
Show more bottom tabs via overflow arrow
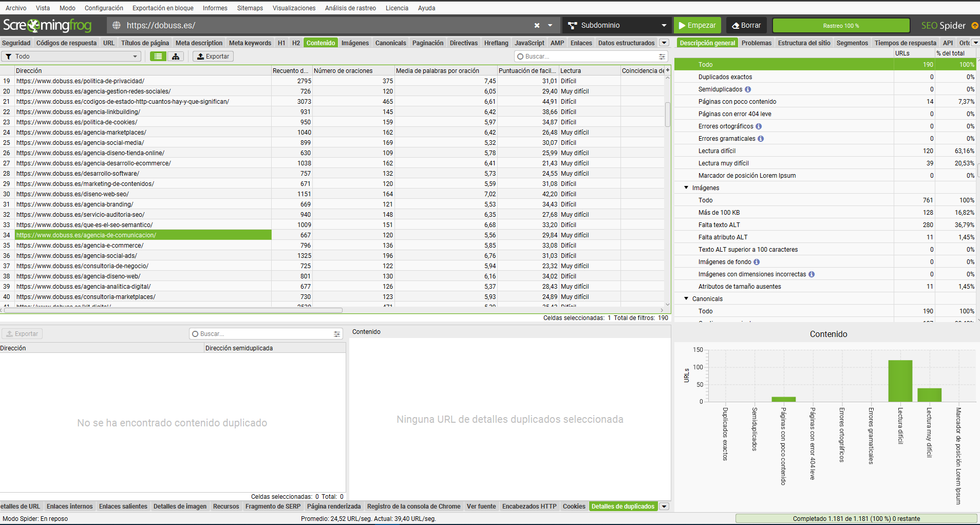click(664, 506)
